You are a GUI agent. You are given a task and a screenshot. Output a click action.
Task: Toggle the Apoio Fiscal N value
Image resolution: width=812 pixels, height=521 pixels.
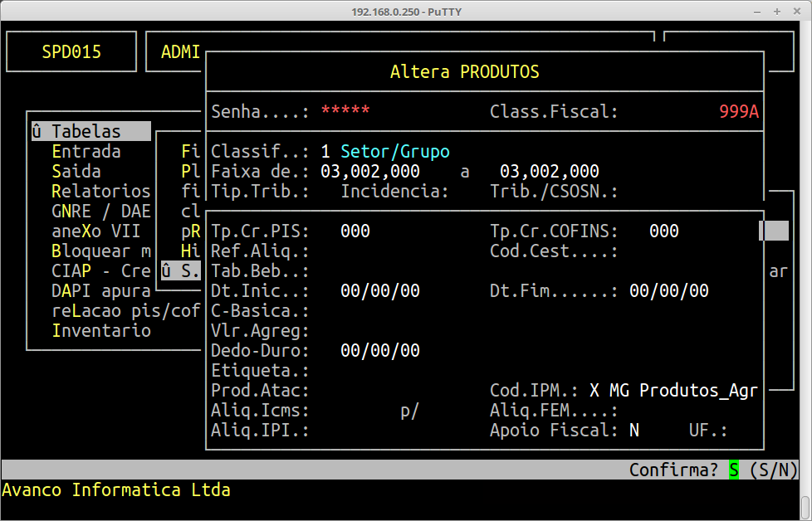tap(634, 431)
